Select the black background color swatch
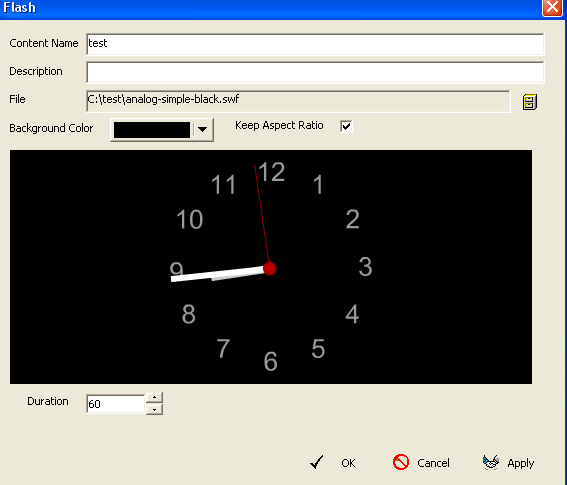This screenshot has width=567, height=485. tap(152, 130)
